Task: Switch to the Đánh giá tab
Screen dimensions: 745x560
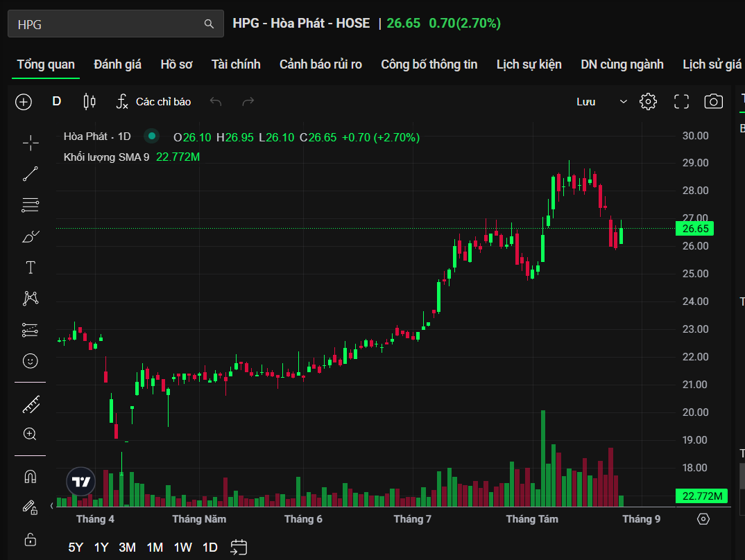Action: tap(117, 64)
